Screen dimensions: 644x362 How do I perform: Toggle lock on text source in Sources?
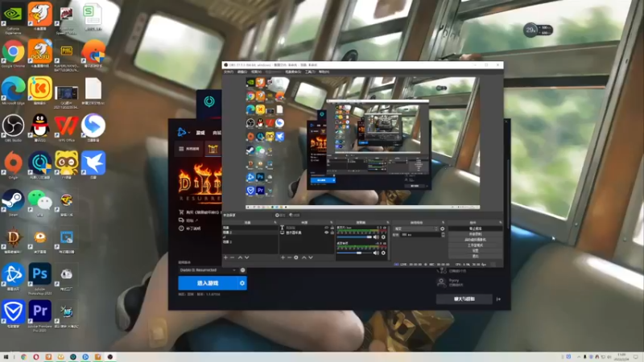coord(332,228)
